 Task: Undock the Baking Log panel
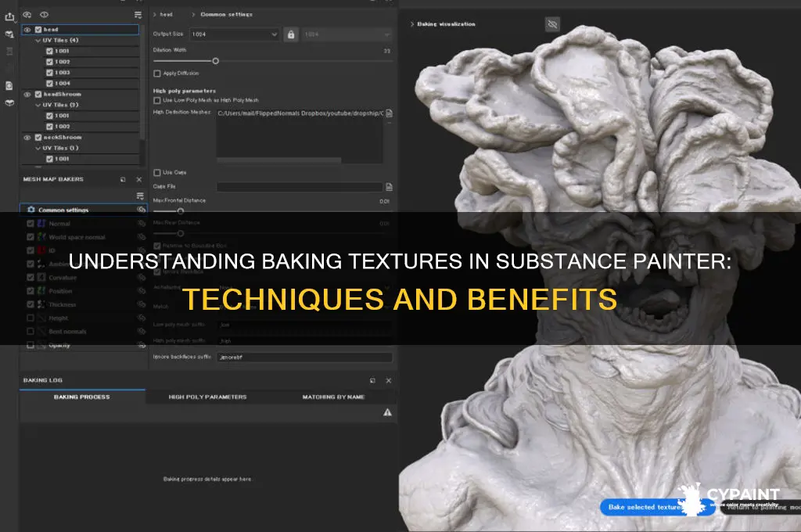pos(372,381)
